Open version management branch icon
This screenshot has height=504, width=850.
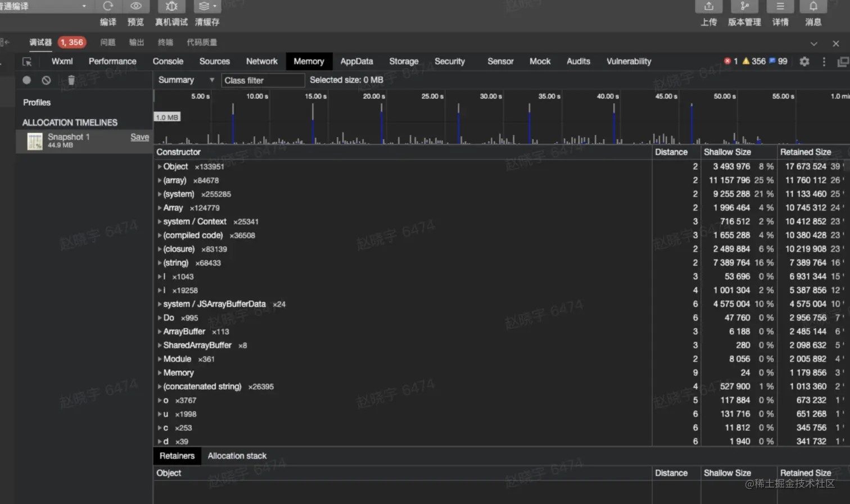click(744, 6)
